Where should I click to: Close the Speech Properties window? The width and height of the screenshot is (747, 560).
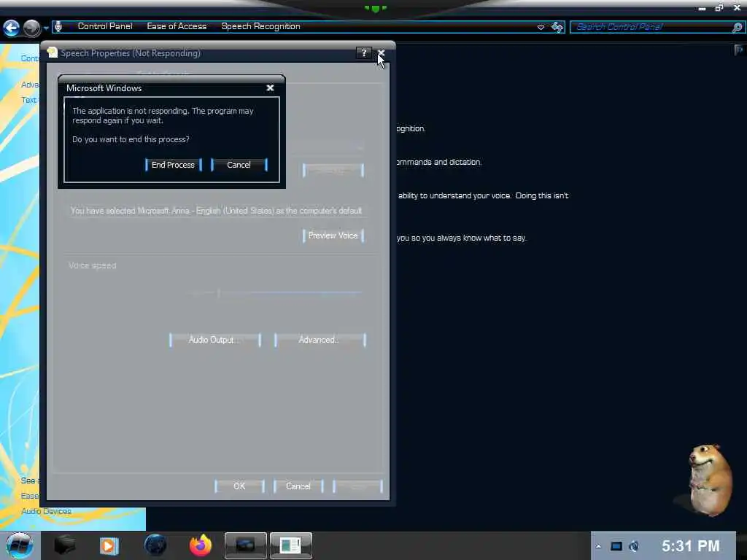click(x=381, y=52)
